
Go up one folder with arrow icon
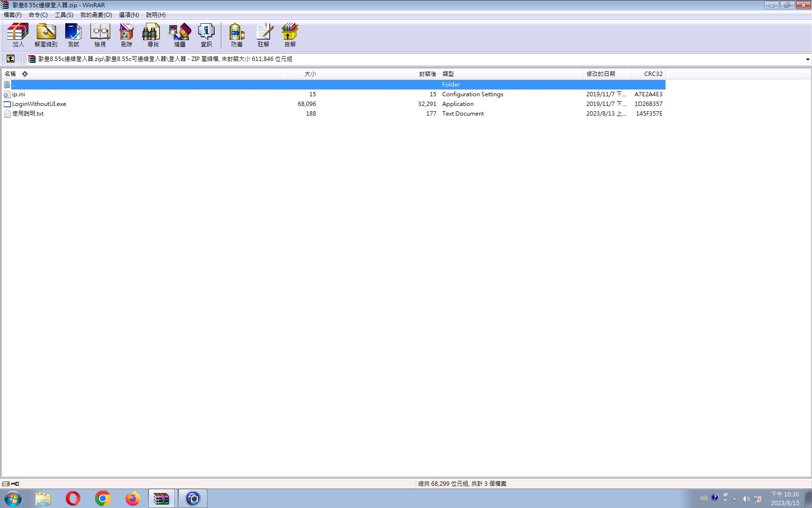click(11, 59)
